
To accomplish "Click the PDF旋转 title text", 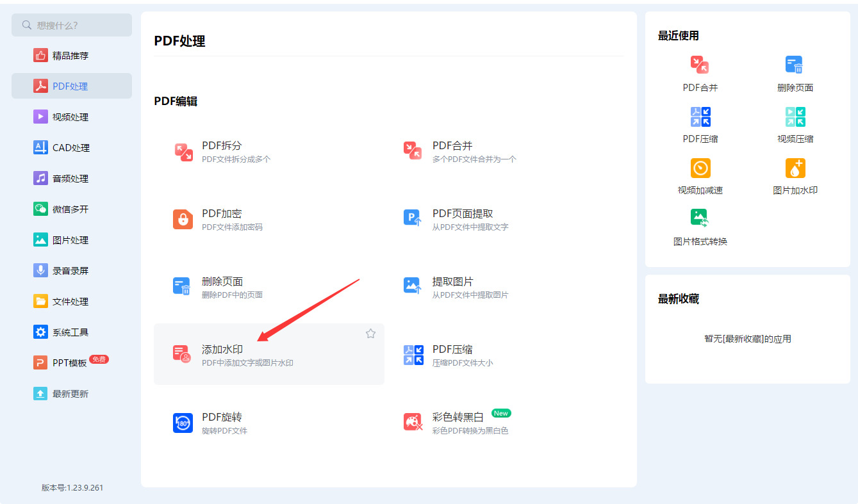I will coord(222,418).
